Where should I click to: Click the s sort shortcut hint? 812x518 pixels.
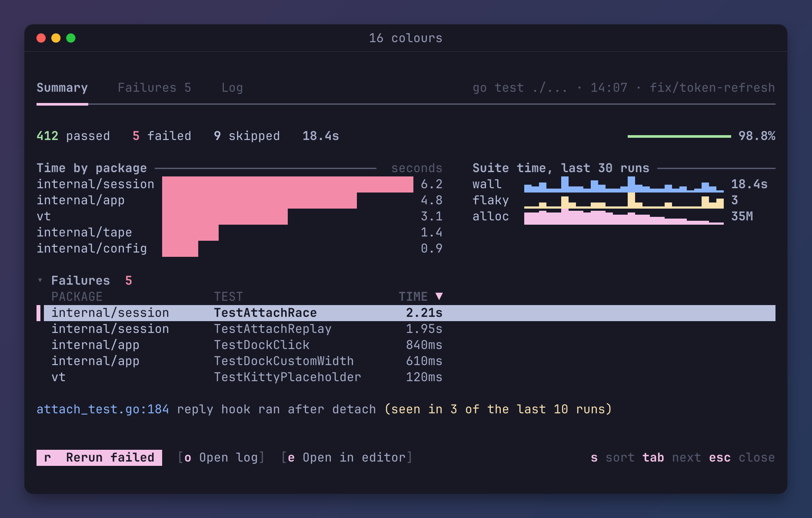click(612, 458)
